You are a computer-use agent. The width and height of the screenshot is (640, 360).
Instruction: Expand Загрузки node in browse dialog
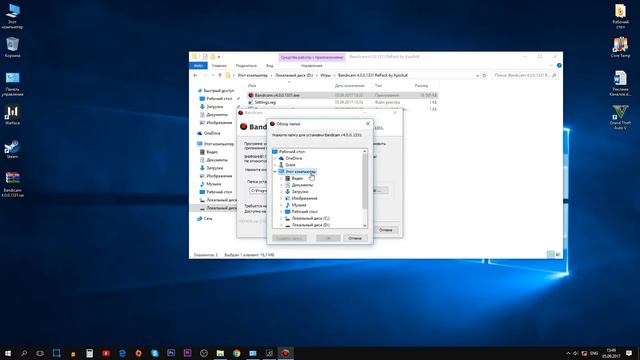[x=281, y=191]
